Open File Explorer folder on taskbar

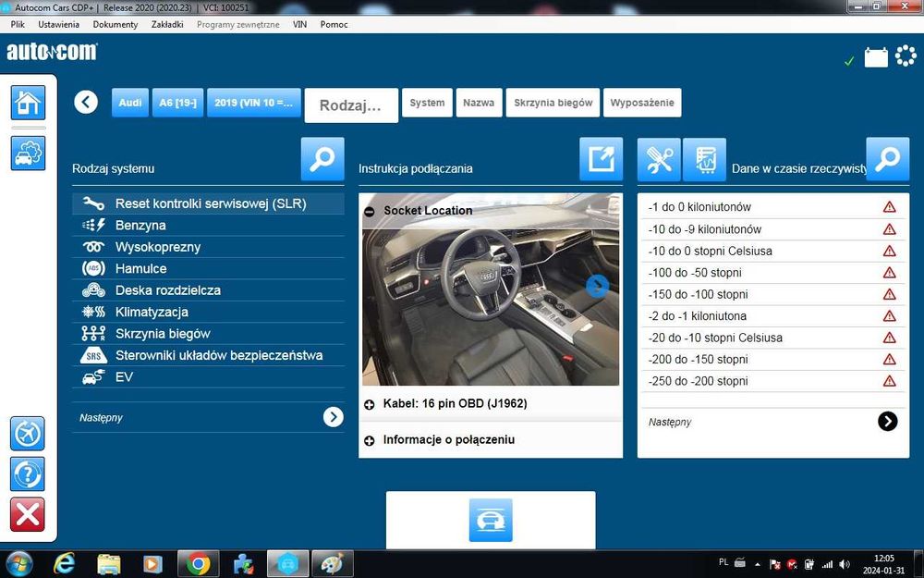point(108,564)
